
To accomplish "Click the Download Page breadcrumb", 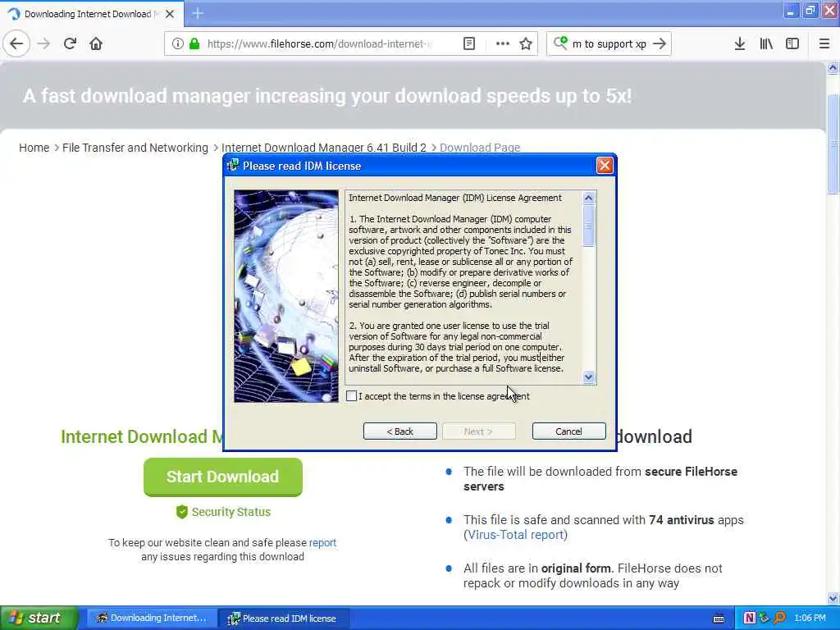I will coord(480,148).
